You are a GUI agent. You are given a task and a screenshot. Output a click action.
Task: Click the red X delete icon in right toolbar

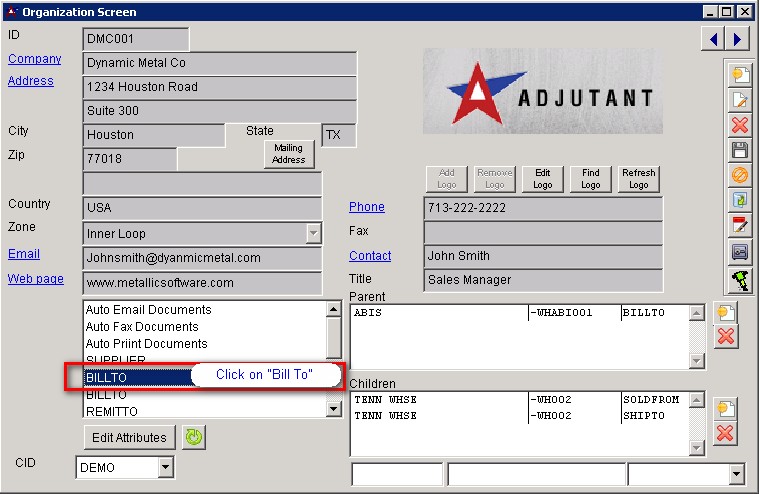tap(740, 125)
